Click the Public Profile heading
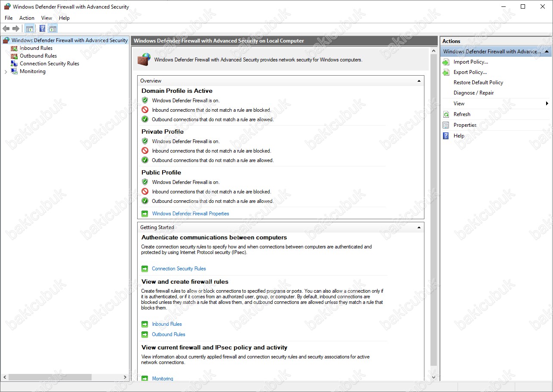553x392 pixels. [161, 172]
